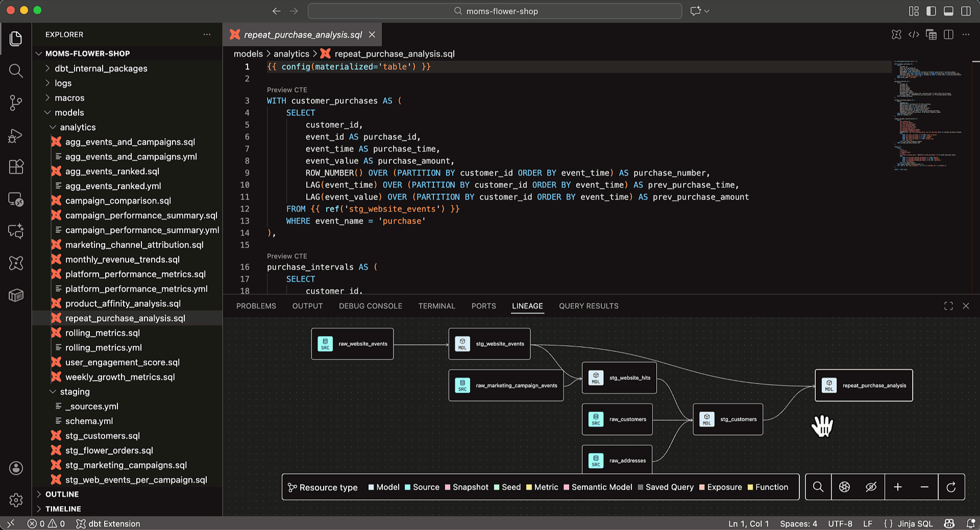Open the Extensions view in activity bar
The width and height of the screenshot is (980, 530).
(16, 167)
